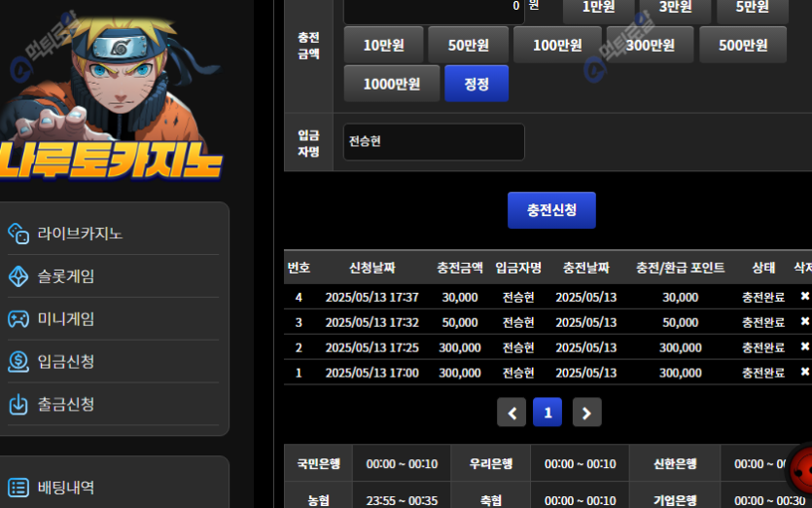Screen dimensions: 812x508
Task: Open 미니게임 menu item
Action: (113, 319)
